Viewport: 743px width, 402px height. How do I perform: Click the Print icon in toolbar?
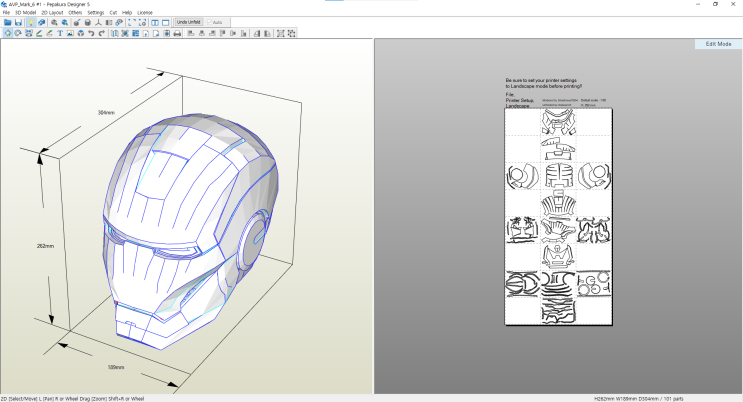(x=177, y=33)
